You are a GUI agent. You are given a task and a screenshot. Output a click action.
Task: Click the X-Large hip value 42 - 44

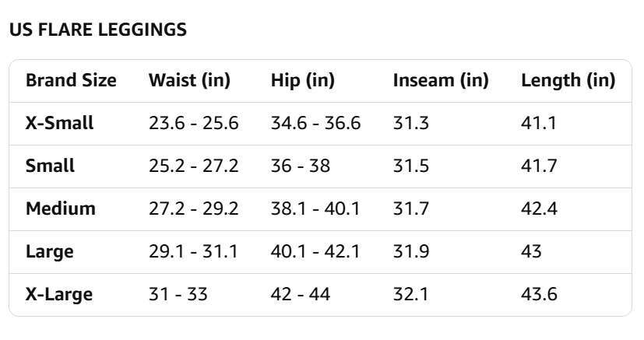(x=301, y=294)
